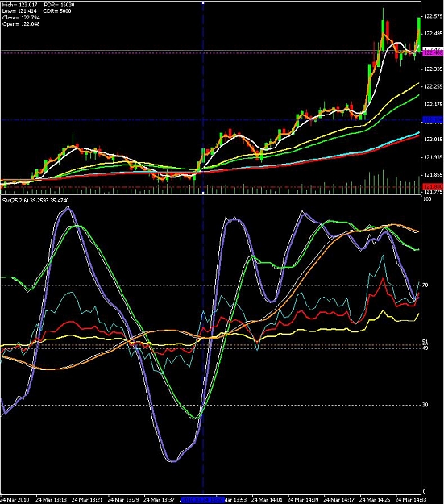The width and height of the screenshot is (444, 504).
Task: Click the "24 Mar 13:37" time label
Action: pos(159,500)
